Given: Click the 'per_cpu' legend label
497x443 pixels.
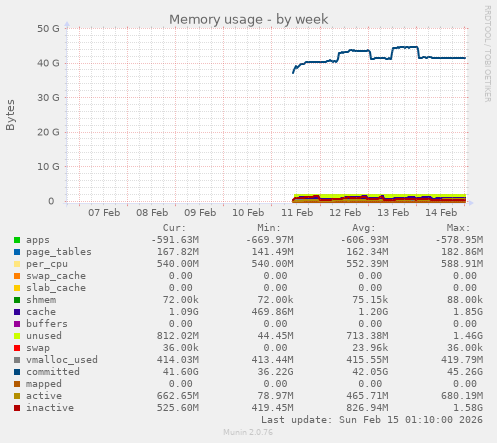Looking at the screenshot, I should click(47, 264).
